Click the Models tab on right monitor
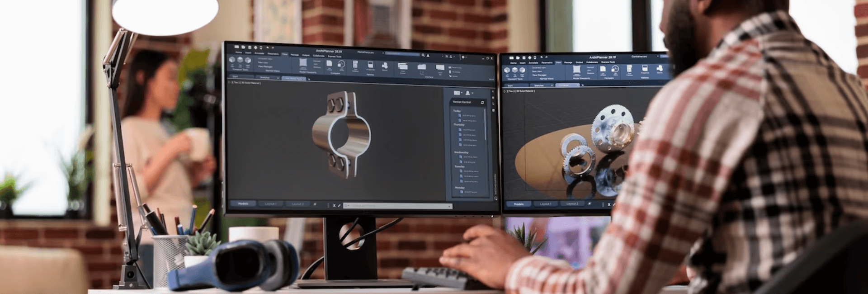 coord(519,204)
